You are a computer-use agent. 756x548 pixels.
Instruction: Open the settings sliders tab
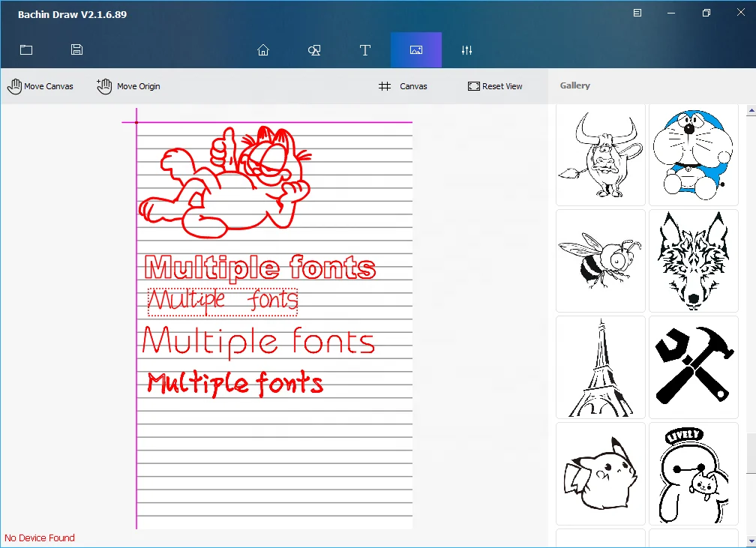[467, 50]
